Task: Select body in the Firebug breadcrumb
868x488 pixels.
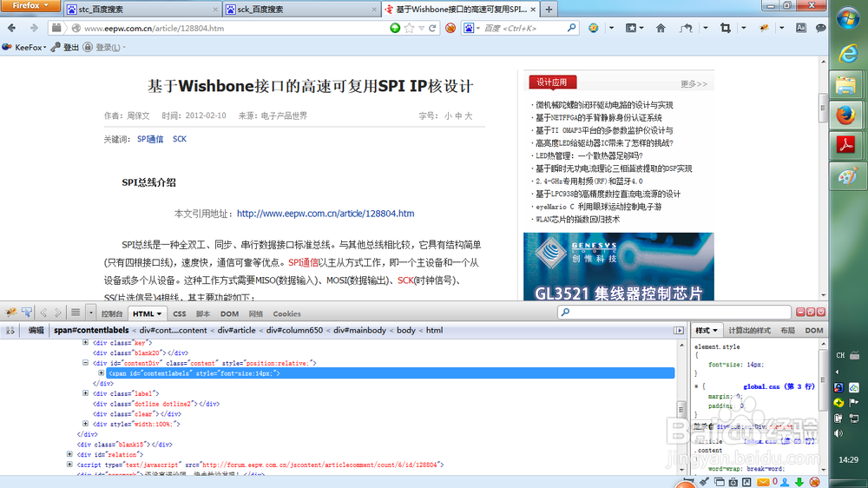Action: [405, 330]
